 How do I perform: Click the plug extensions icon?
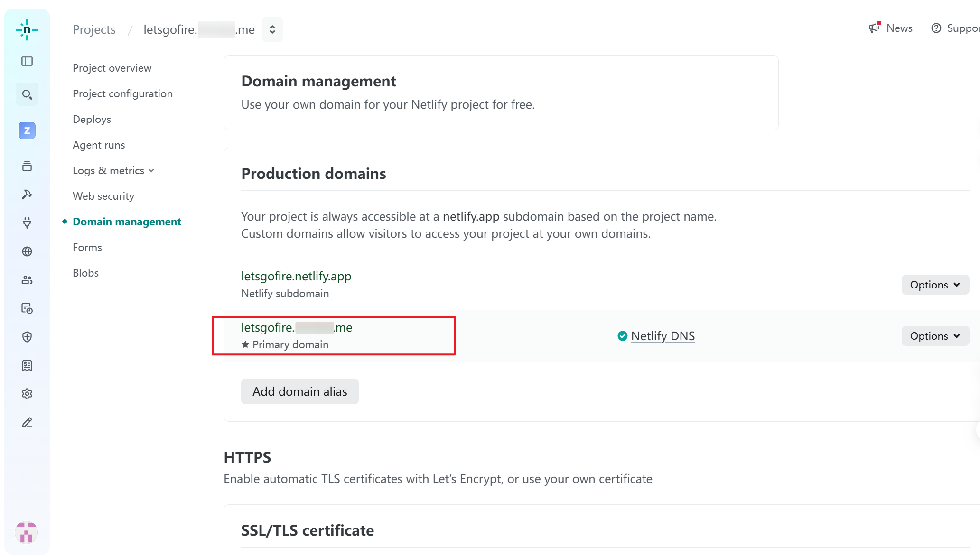point(27,223)
